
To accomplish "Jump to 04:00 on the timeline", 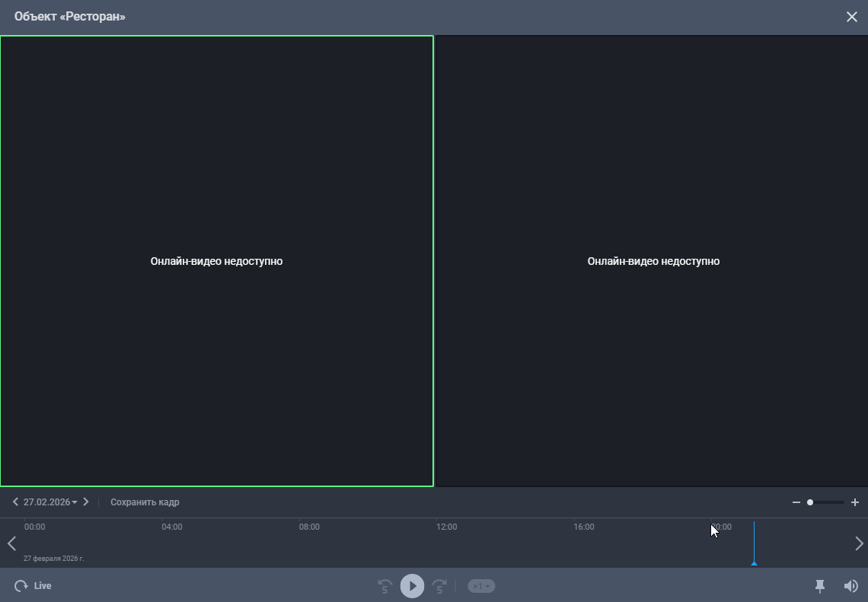I will pos(171,527).
